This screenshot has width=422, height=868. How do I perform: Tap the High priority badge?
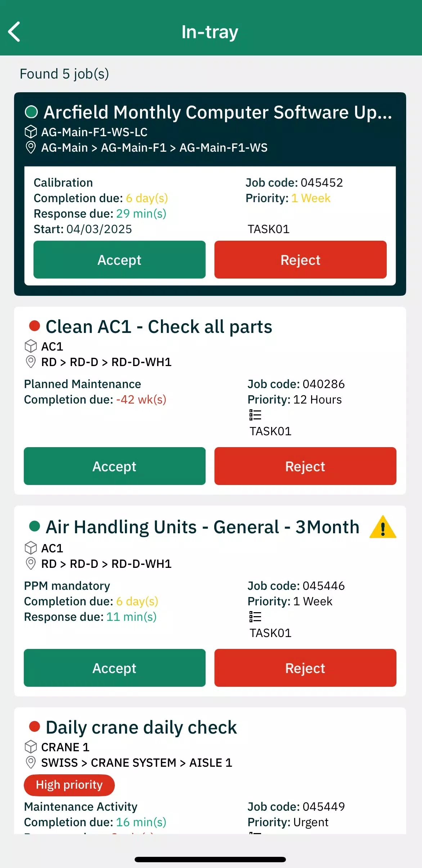(69, 785)
